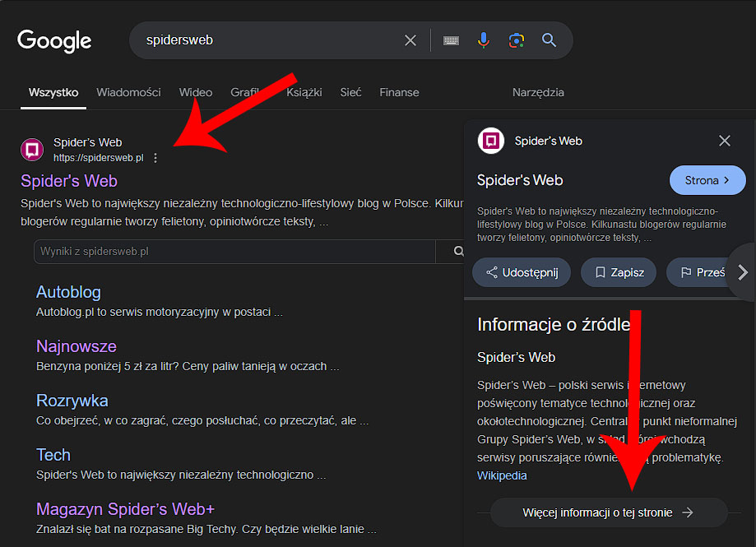The image size is (756, 547).
Task: Switch to the Wiadomości tab
Action: (128, 92)
